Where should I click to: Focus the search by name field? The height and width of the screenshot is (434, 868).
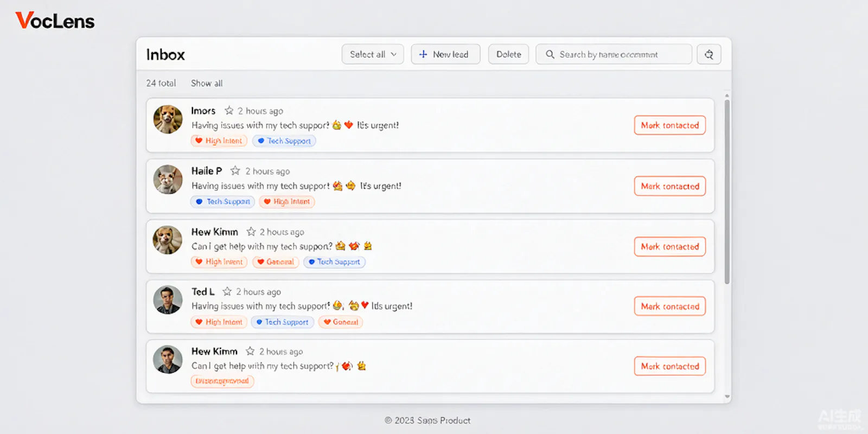point(614,54)
